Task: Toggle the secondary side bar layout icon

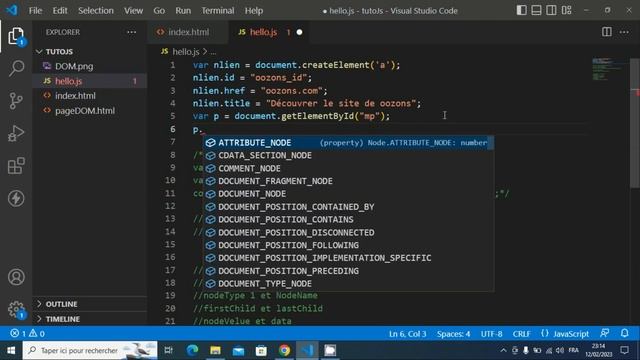Action: click(x=551, y=10)
